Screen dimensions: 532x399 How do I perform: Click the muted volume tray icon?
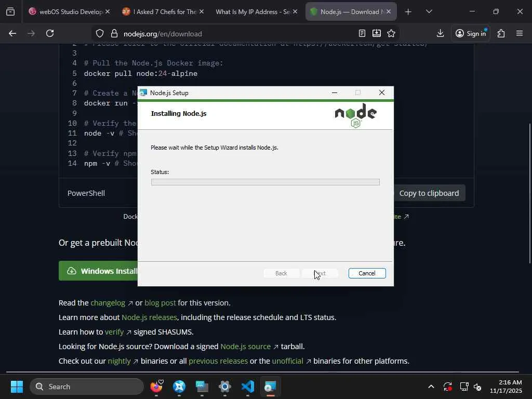(x=477, y=387)
